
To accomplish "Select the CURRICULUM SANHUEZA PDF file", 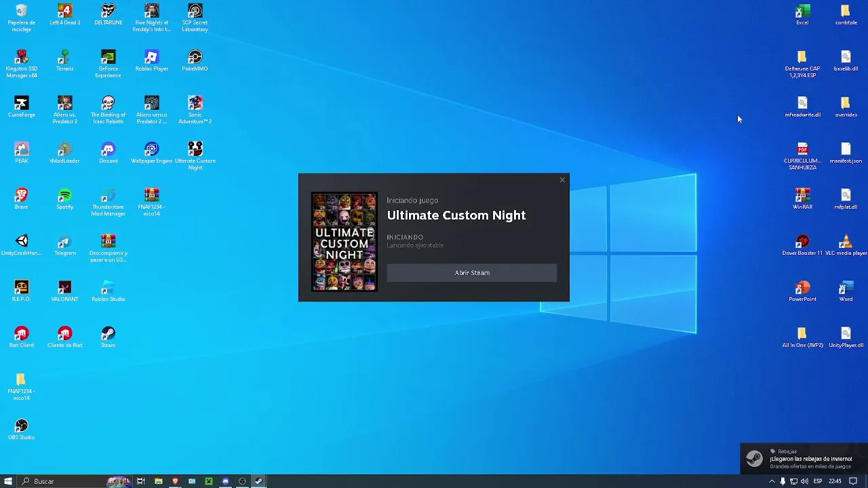I will click(x=803, y=157).
